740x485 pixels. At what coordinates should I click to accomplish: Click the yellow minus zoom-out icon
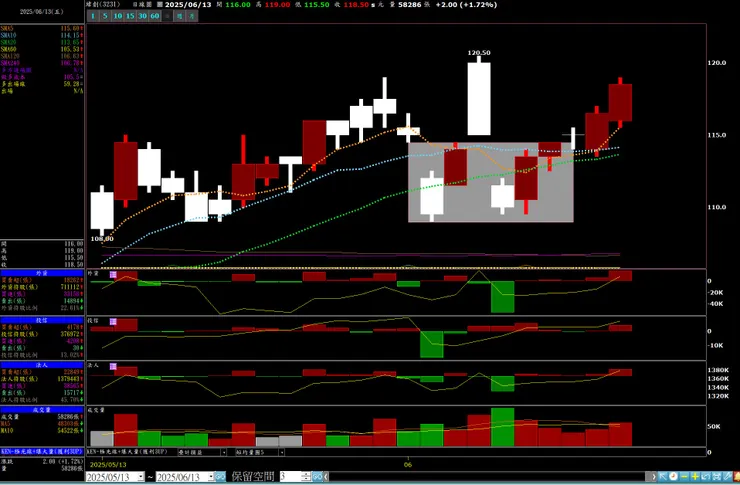(x=684, y=477)
